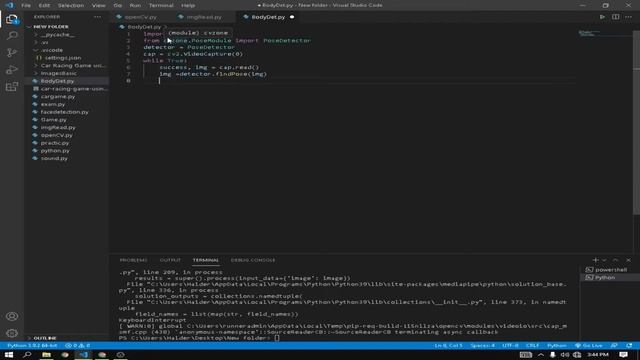Open the Windows Action Center notifications
640x360 pixels.
click(623, 355)
